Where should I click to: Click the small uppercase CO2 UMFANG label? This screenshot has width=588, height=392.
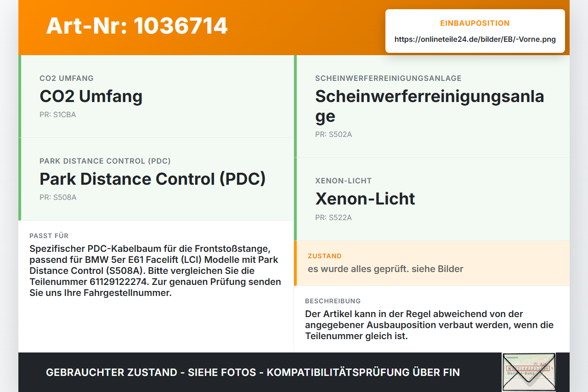67,79
